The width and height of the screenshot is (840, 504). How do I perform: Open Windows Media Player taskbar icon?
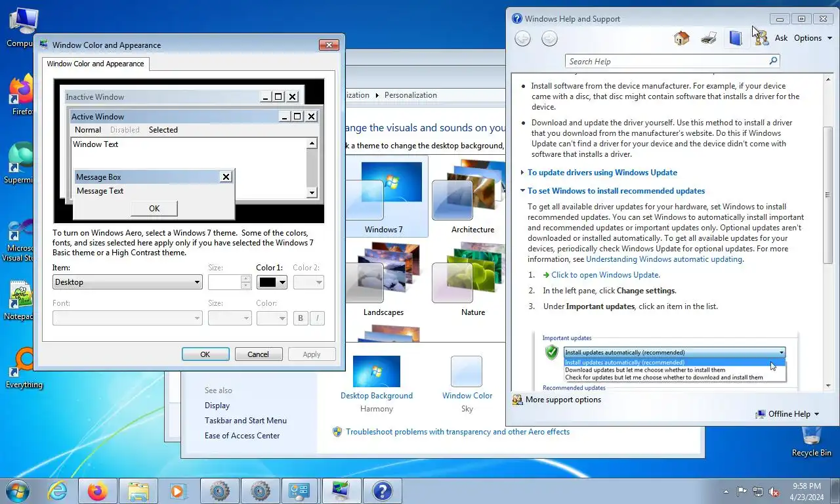pyautogui.click(x=178, y=491)
